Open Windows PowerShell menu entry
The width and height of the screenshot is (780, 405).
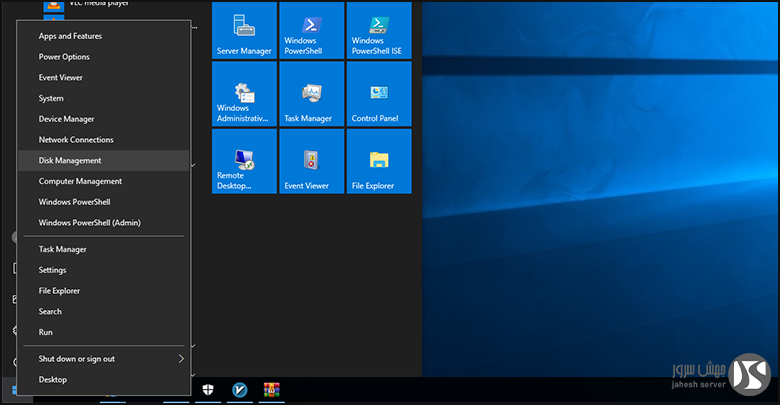tap(103, 202)
